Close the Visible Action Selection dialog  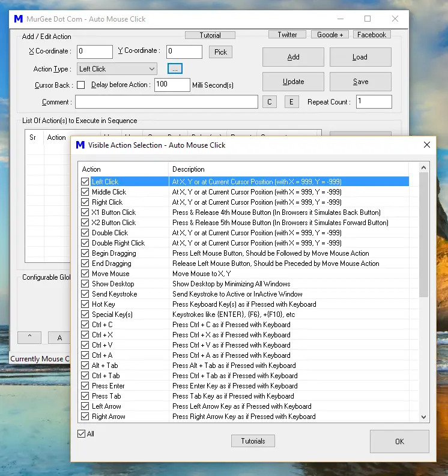point(427,145)
